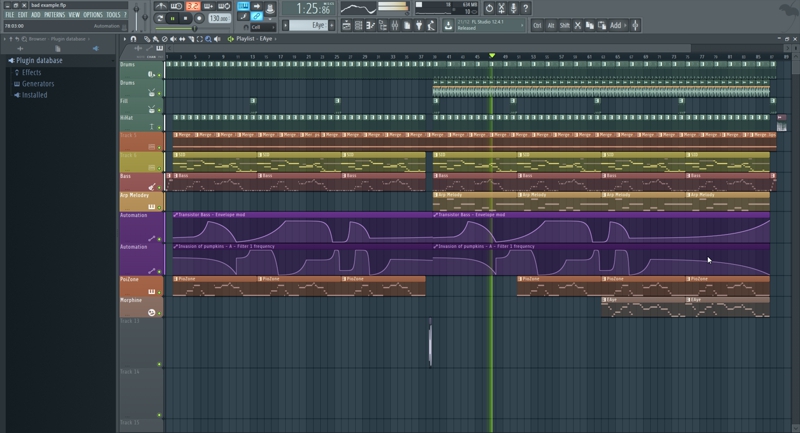800x433 pixels.
Task: Open the EAye pattern selector dropdown
Action: (318, 25)
